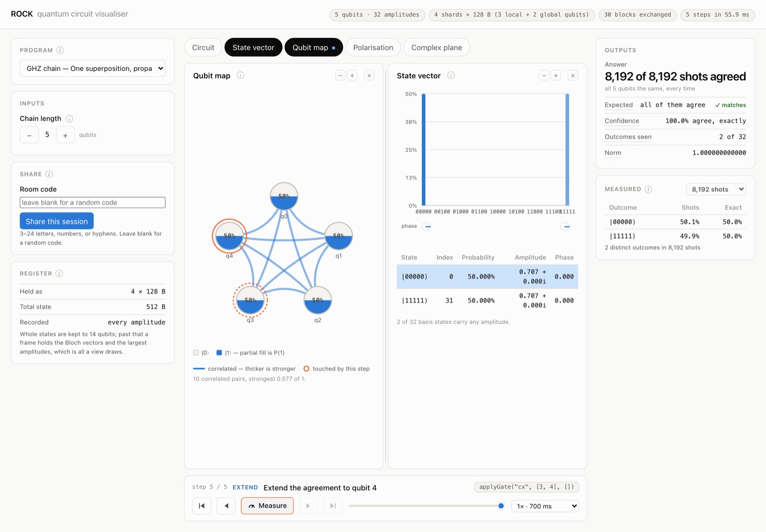Select the q0 qubit node
This screenshot has width=766, height=532.
[284, 196]
